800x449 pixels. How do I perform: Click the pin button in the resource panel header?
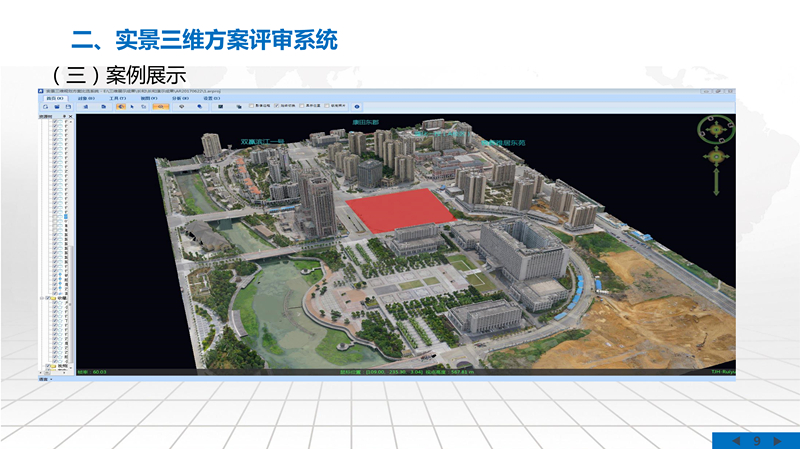tap(64, 116)
